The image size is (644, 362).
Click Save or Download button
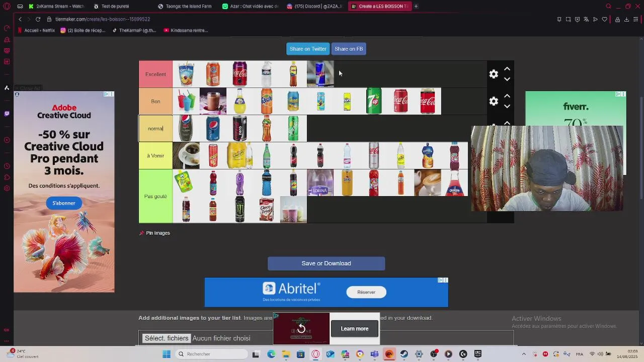(x=326, y=263)
